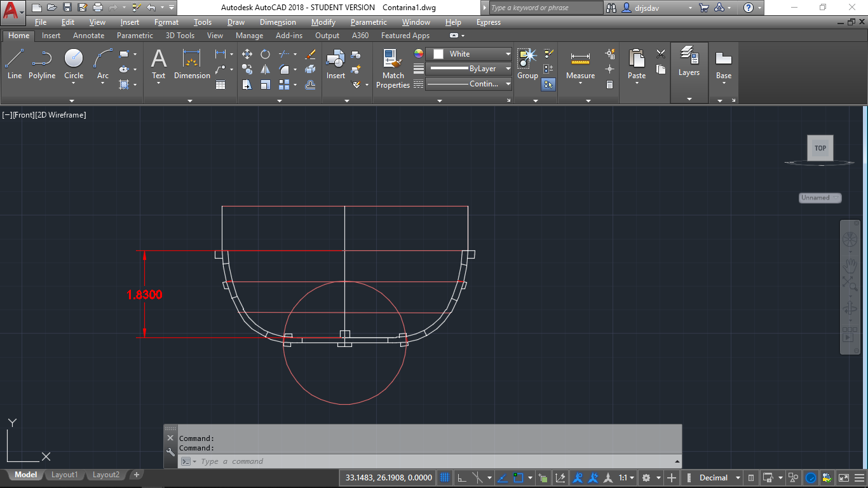
Task: Click the Rotate tool icon
Action: coord(265,55)
